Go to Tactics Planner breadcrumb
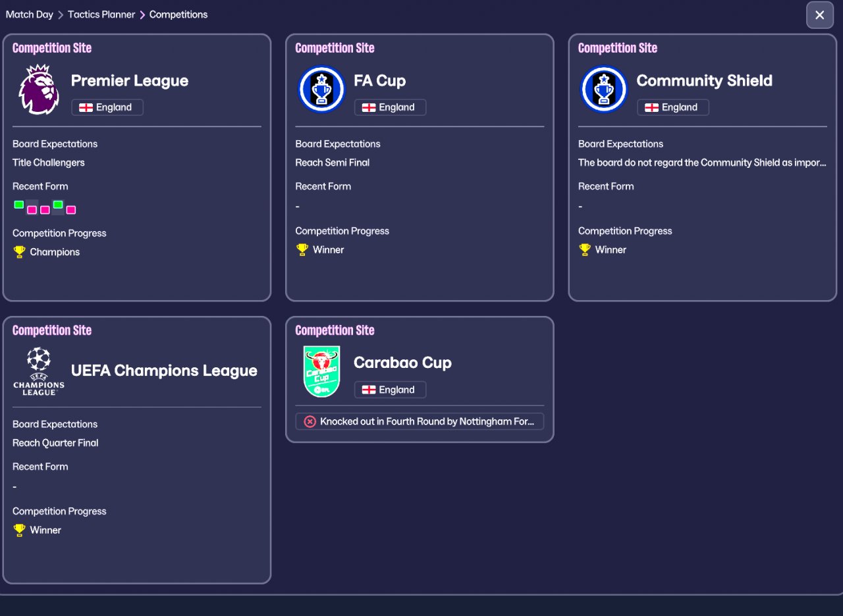 click(101, 14)
